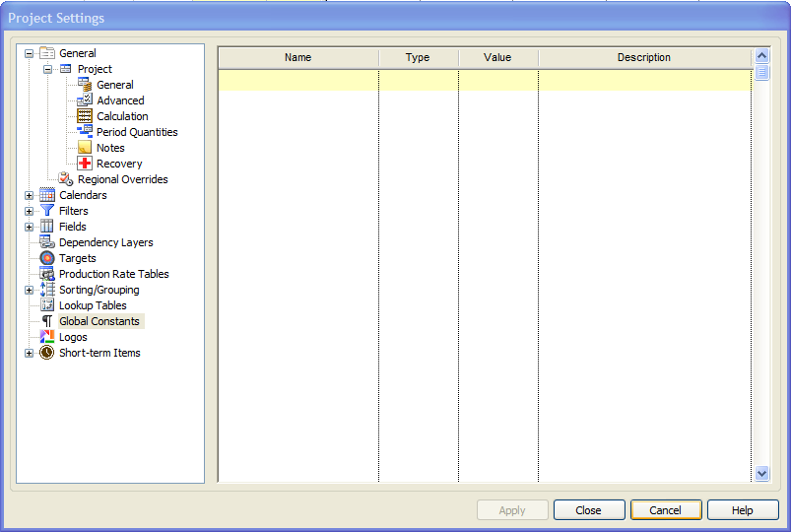Click the Calculation icon in tree
The width and height of the screenshot is (791, 532).
tap(85, 116)
